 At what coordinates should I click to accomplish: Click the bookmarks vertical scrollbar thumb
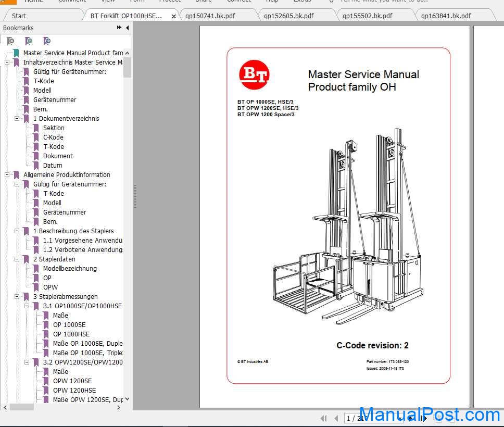127,67
